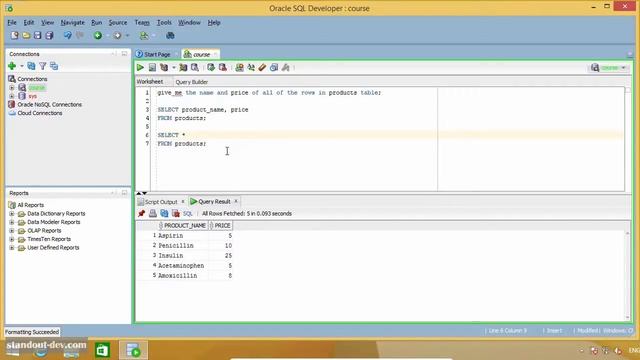Open the SQL Worksheet icon in main toolbar
This screenshot has width=640, height=360.
(144, 36)
